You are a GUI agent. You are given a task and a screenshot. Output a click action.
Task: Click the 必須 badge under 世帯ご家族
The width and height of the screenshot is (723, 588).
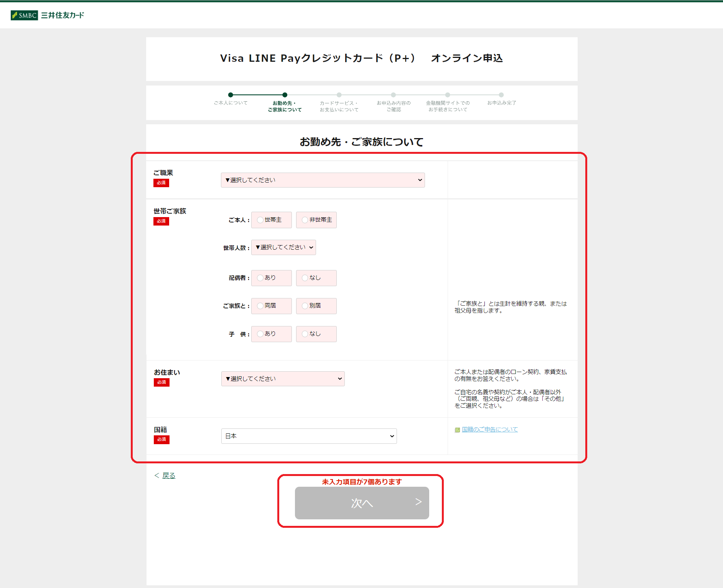click(161, 221)
